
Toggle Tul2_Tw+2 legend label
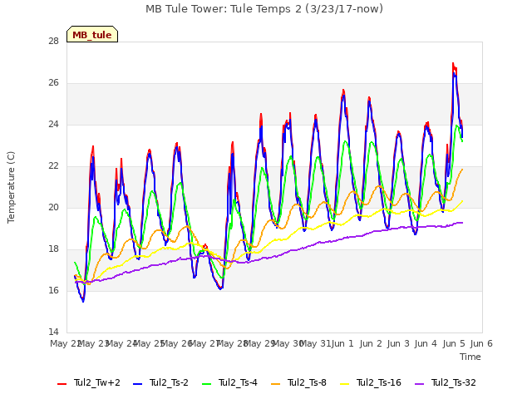click(x=97, y=382)
